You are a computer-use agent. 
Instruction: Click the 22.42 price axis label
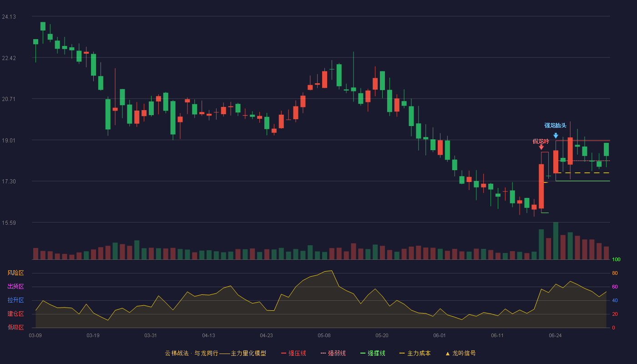[9, 58]
